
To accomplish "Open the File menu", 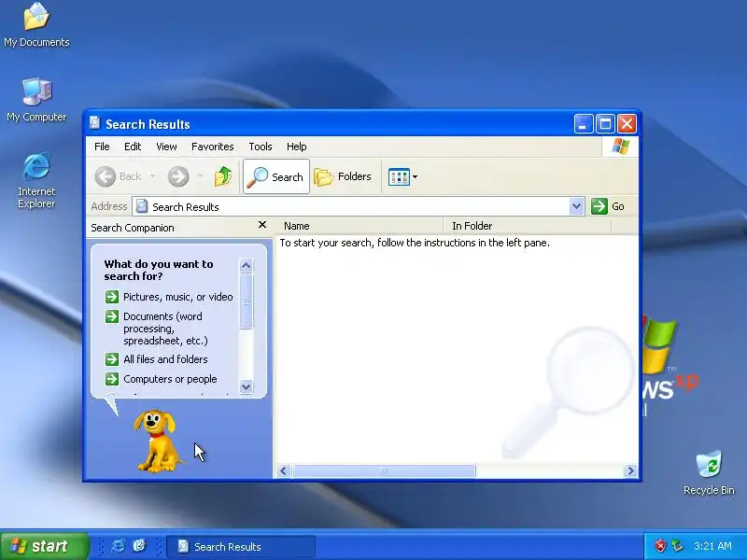I will pyautogui.click(x=102, y=147).
